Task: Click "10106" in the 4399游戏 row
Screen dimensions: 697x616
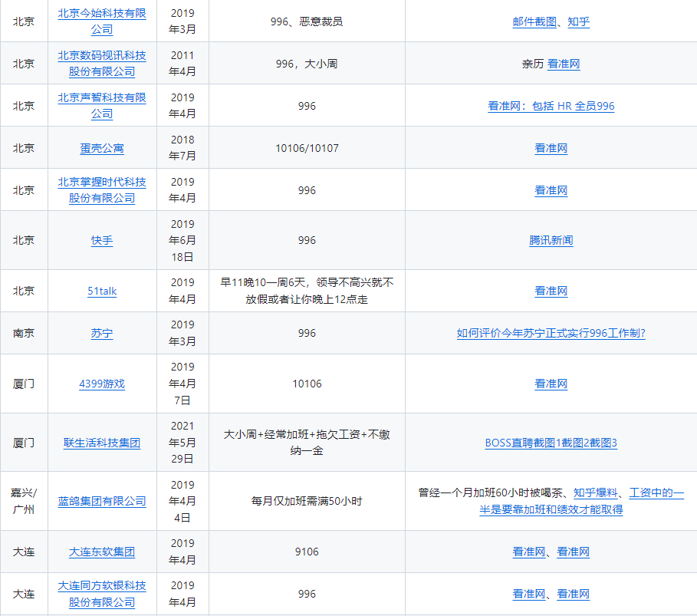Action: click(x=307, y=384)
